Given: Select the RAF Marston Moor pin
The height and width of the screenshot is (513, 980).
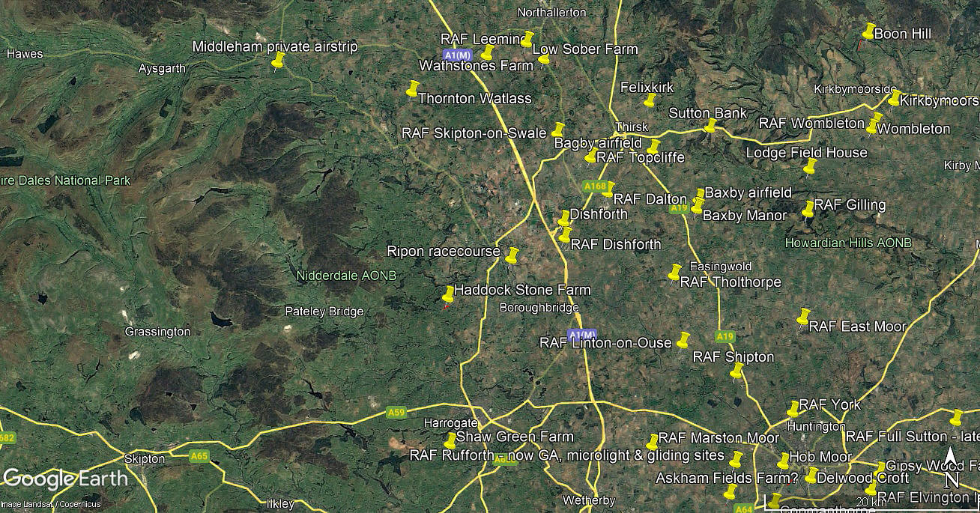Looking at the screenshot, I should (653, 442).
